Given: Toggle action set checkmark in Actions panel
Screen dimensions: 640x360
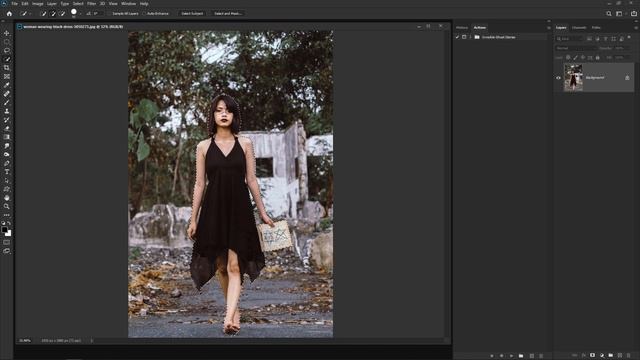Looking at the screenshot, I should [458, 37].
